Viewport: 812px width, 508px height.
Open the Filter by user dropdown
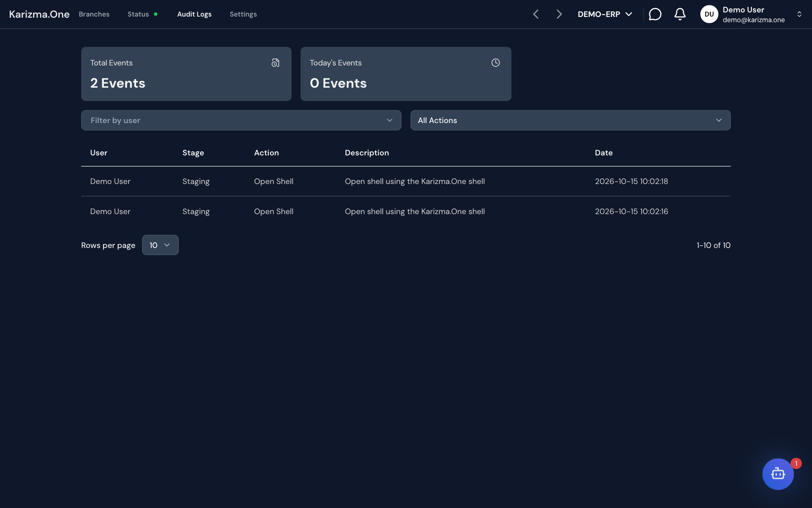coord(241,120)
